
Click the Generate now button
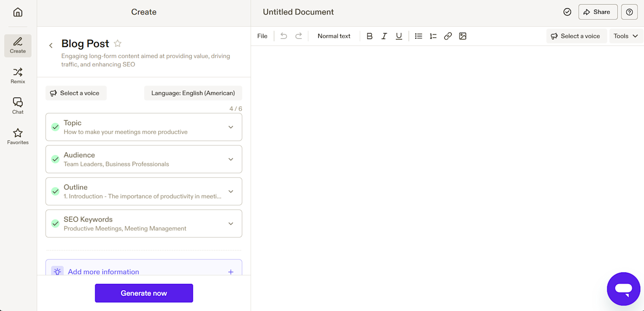pos(144,293)
